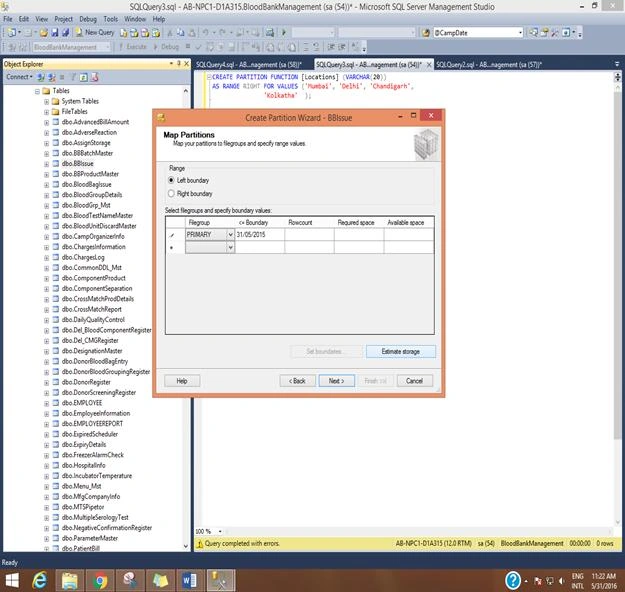
Task: Open the PRIMARY filegroup dropdown
Action: [x=230, y=235]
